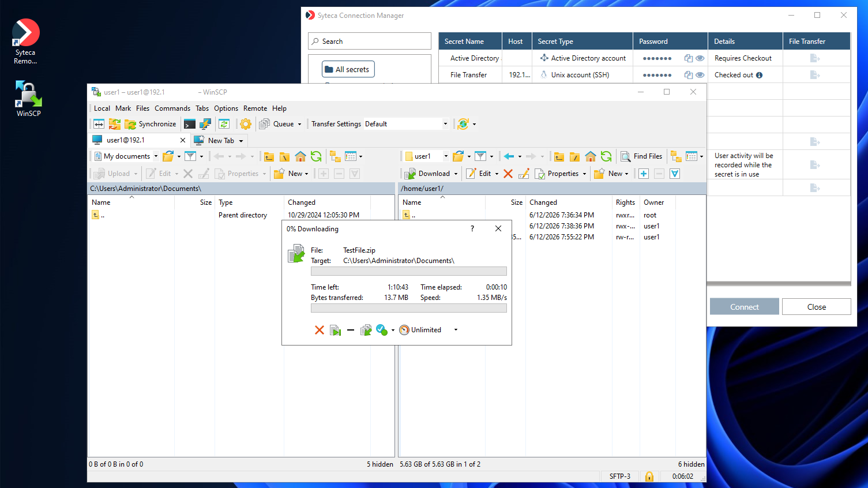The width and height of the screenshot is (868, 488).
Task: Expand the remote Properties dropdown arrow
Action: 584,174
